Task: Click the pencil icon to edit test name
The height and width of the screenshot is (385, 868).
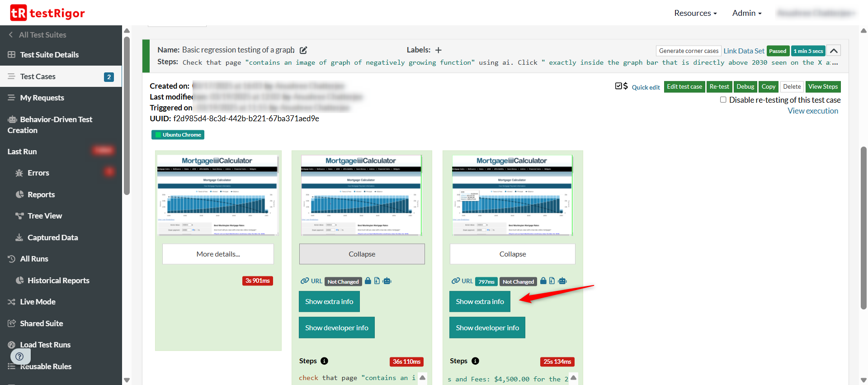Action: 303,50
